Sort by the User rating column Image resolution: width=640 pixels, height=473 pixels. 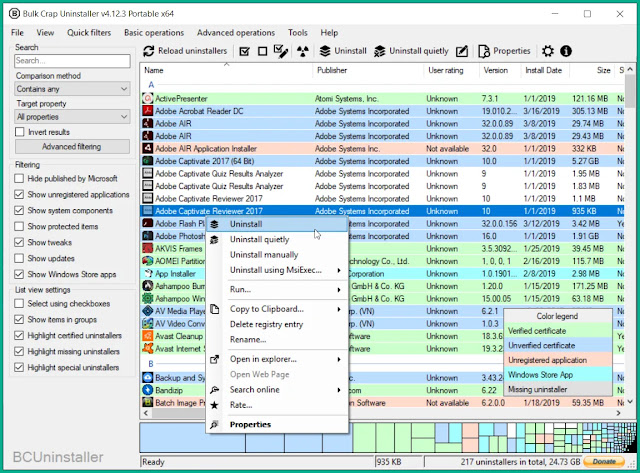click(x=446, y=70)
